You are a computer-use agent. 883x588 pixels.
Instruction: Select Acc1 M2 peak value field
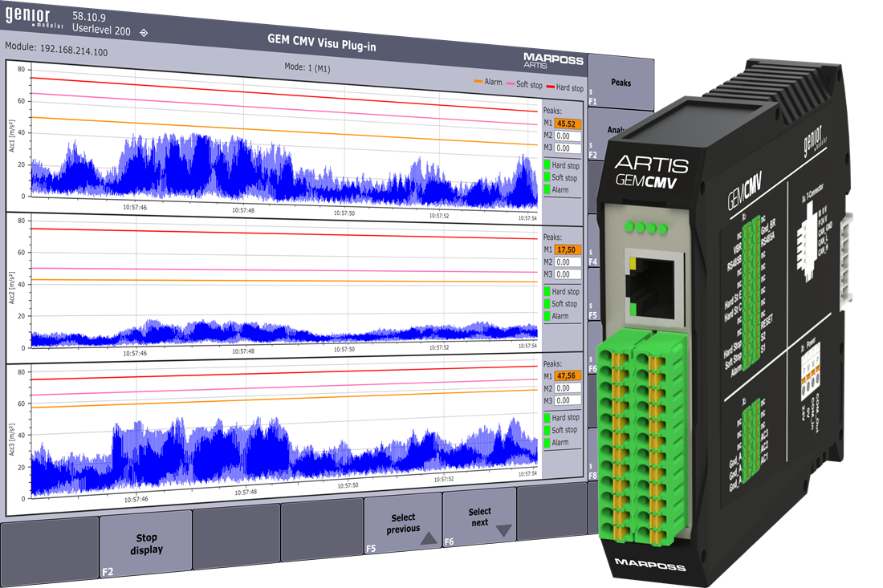568,136
